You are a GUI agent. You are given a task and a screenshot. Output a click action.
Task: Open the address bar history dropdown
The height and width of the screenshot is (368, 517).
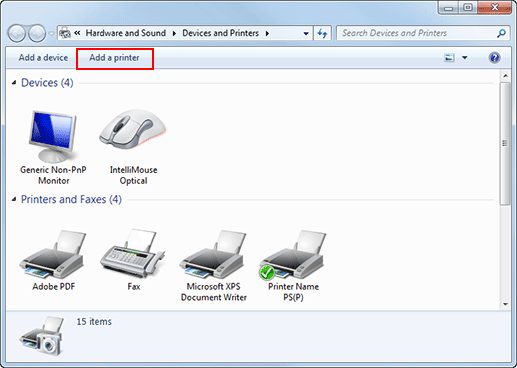[306, 33]
